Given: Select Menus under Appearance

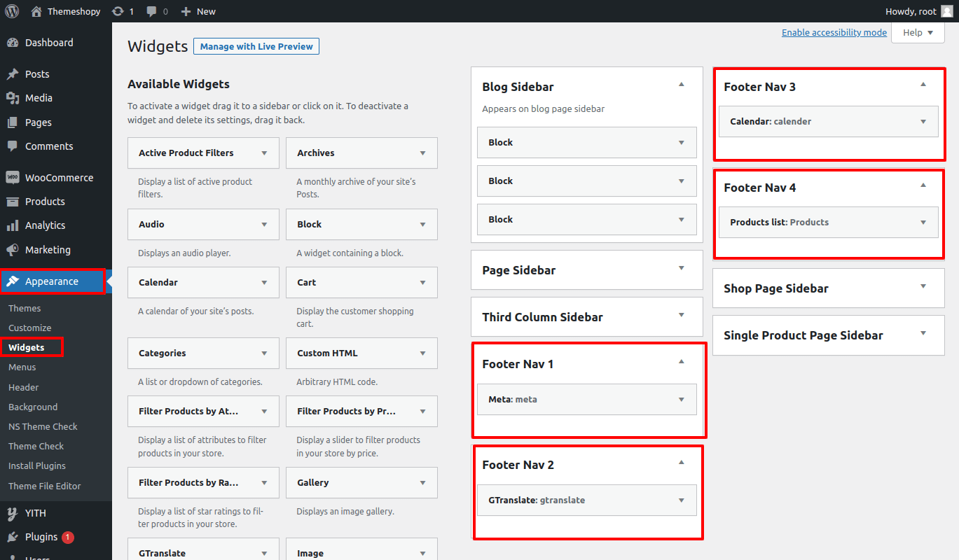Looking at the screenshot, I should click(22, 367).
